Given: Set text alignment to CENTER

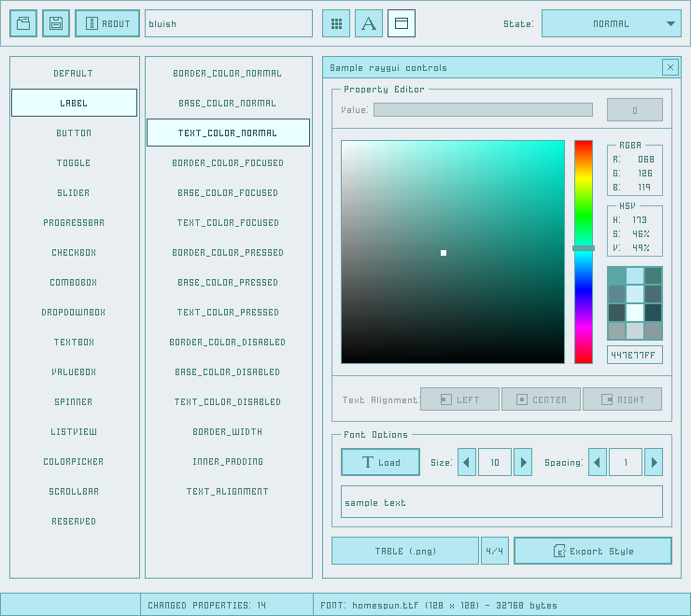Looking at the screenshot, I should [x=541, y=399].
